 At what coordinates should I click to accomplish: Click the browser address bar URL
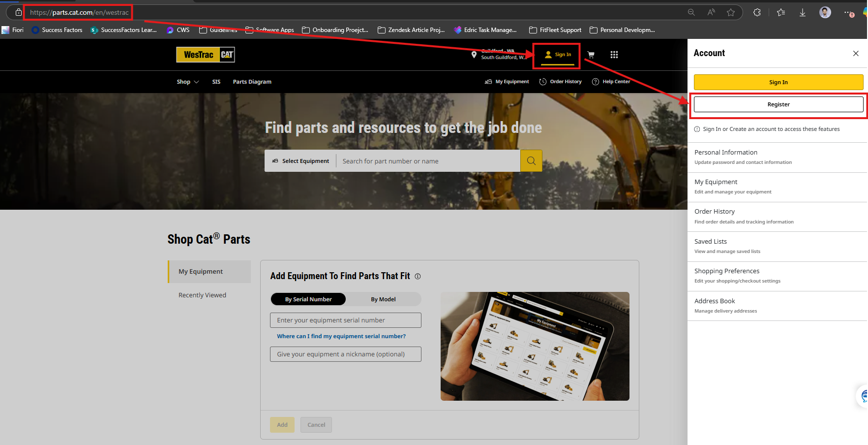(x=79, y=12)
